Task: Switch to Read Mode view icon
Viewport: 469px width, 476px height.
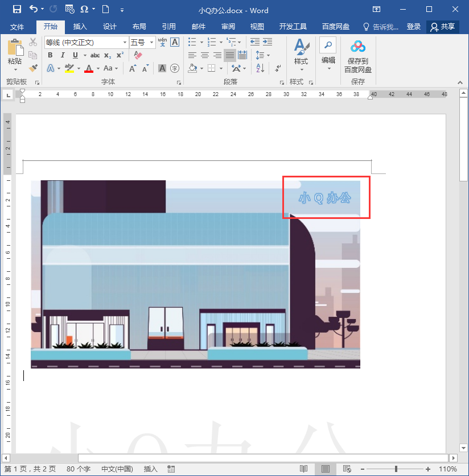Action: 303,469
